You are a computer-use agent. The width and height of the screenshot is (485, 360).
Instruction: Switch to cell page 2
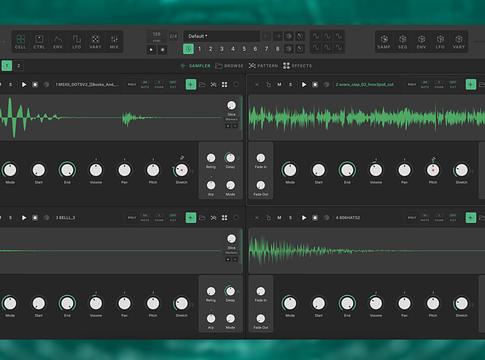point(19,66)
